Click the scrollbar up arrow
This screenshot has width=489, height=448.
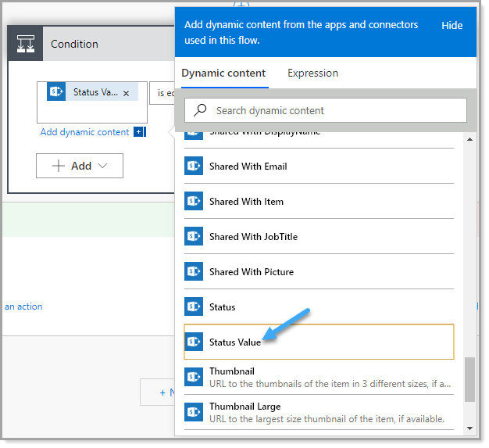click(469, 139)
